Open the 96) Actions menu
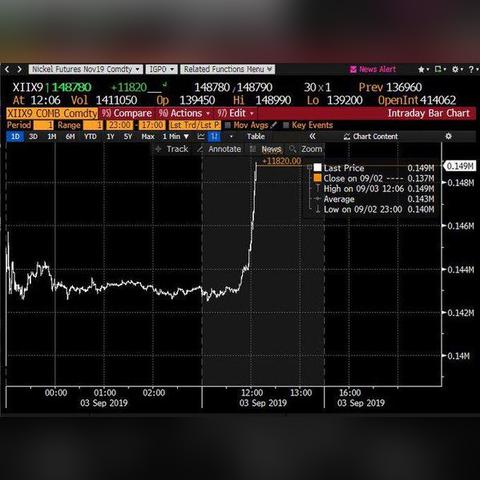Viewport: 480px width, 480px height. (184, 113)
